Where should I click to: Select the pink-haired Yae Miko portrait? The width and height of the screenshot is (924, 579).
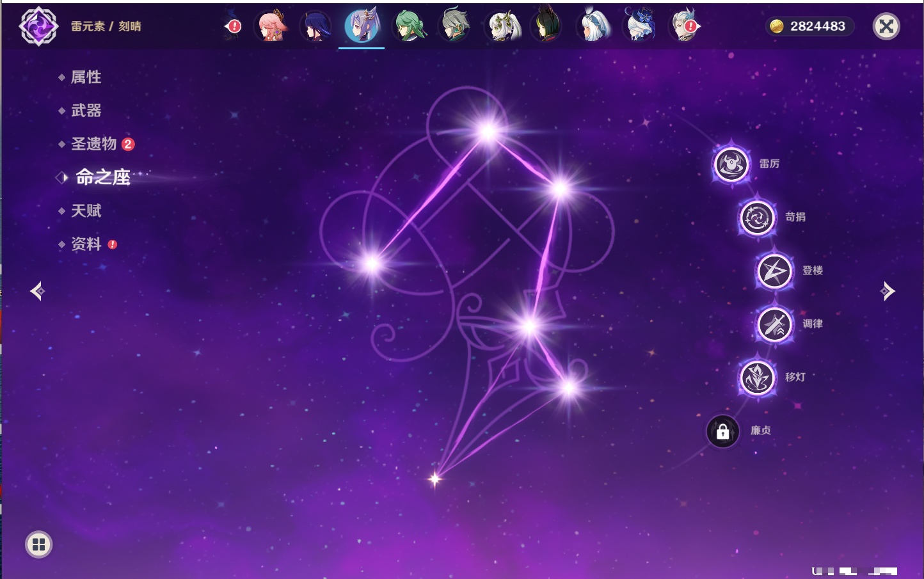pyautogui.click(x=271, y=26)
